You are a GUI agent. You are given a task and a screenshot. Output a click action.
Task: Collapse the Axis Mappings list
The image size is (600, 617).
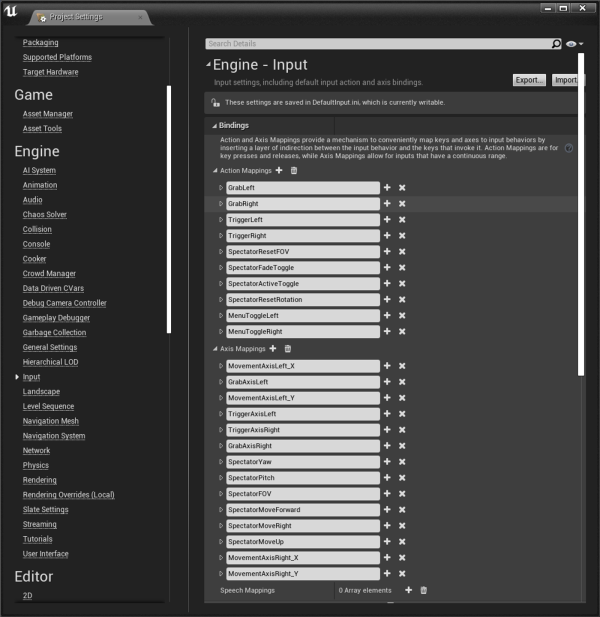pos(215,349)
